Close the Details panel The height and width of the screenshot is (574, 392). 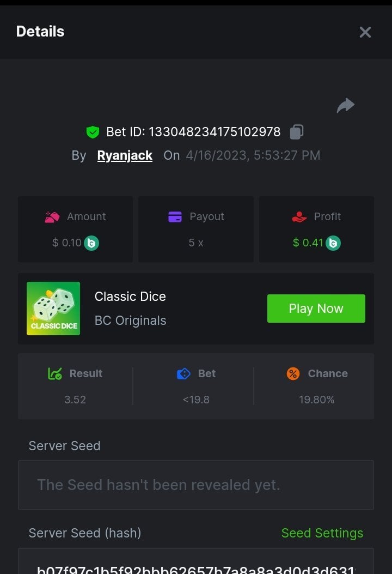[365, 32]
